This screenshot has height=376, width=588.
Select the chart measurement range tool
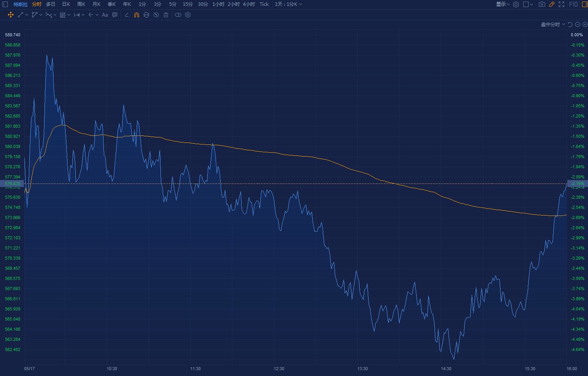click(63, 15)
